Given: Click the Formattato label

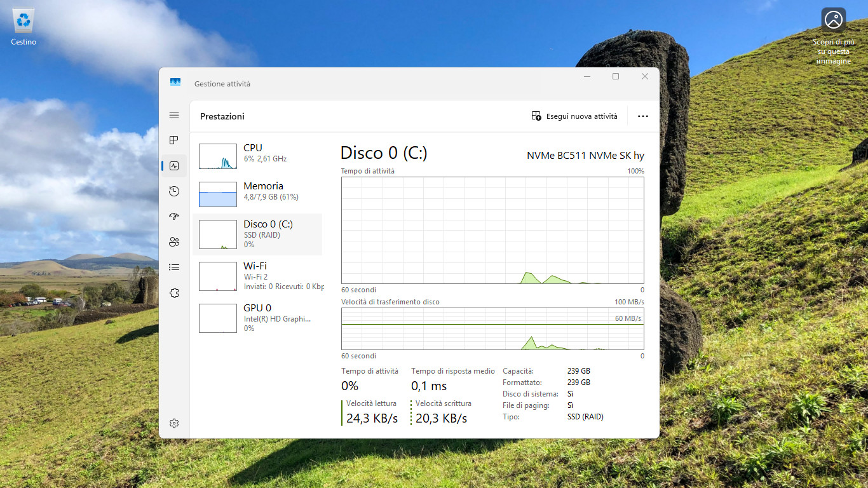Looking at the screenshot, I should [522, 383].
